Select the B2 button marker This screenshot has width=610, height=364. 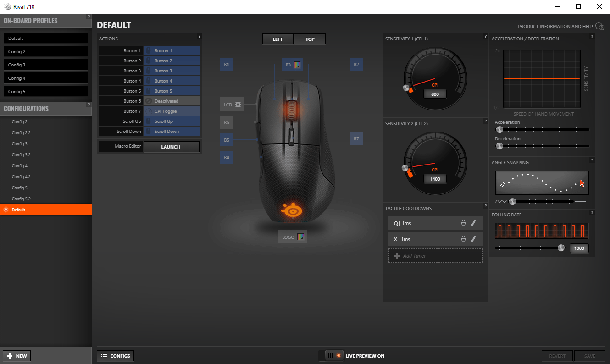[x=356, y=65]
